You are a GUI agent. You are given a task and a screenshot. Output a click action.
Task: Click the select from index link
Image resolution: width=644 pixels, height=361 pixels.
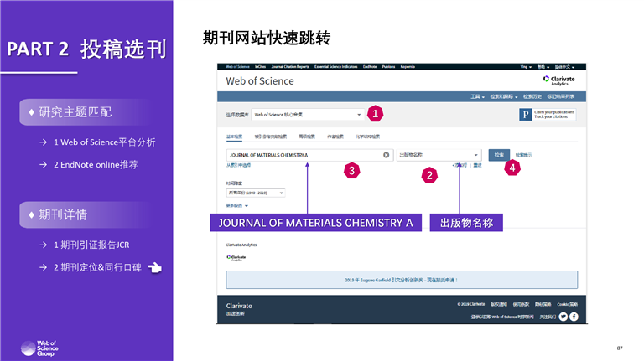238,165
